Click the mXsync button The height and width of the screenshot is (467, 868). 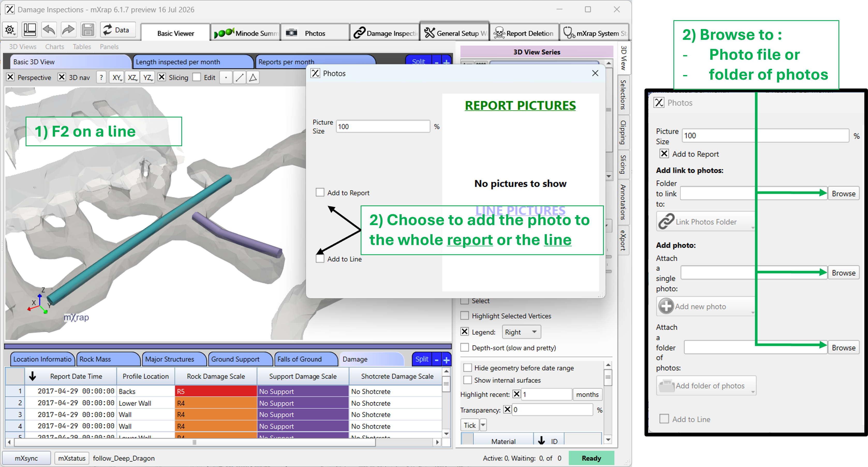[x=26, y=458]
